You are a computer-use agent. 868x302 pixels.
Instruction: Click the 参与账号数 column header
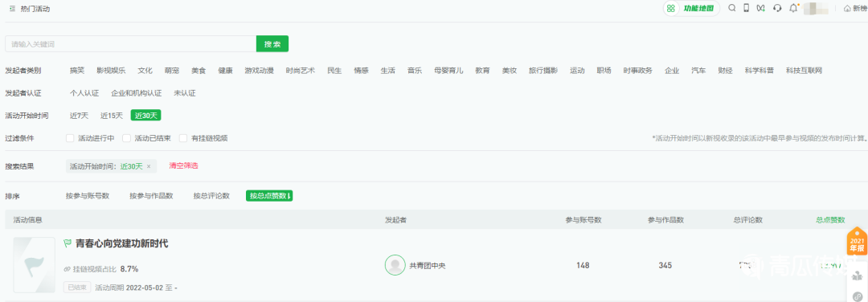583,220
